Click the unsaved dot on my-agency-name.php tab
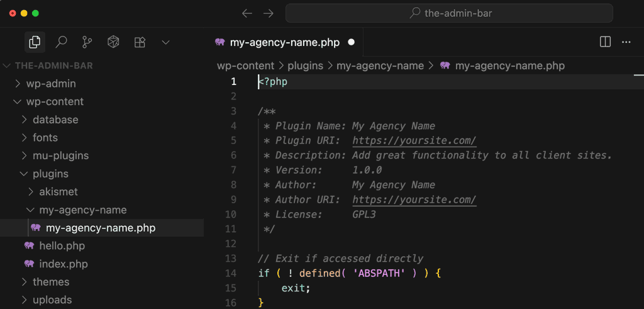The image size is (644, 309). pos(351,42)
